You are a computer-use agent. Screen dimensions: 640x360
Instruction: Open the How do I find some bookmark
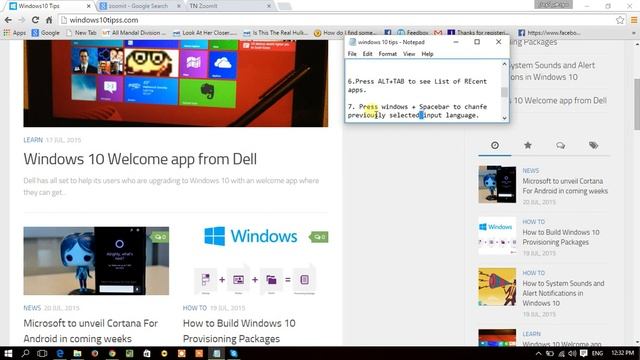point(345,33)
